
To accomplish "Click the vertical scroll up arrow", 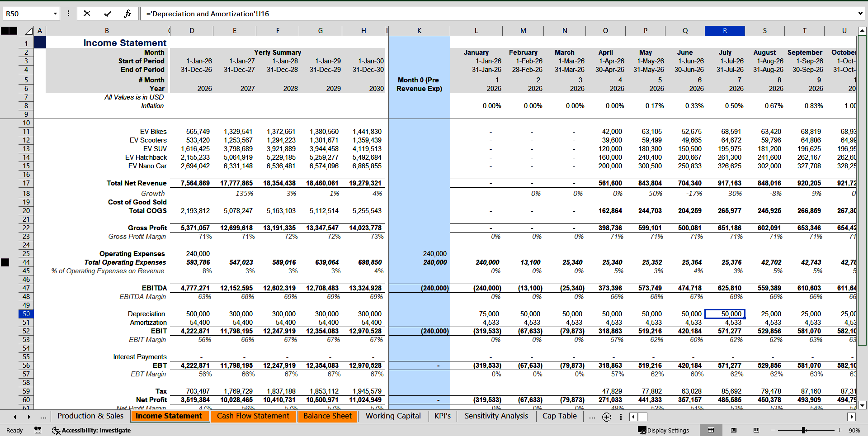I will [862, 31].
